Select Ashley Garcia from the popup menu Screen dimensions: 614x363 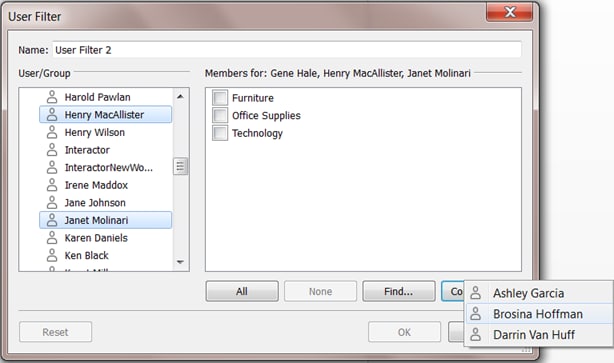(x=538, y=293)
